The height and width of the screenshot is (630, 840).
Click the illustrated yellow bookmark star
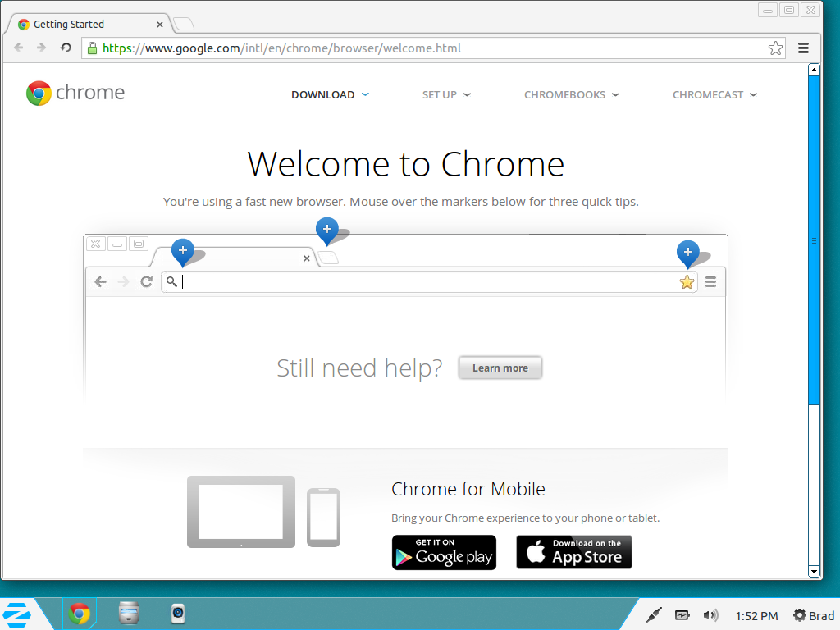point(687,282)
